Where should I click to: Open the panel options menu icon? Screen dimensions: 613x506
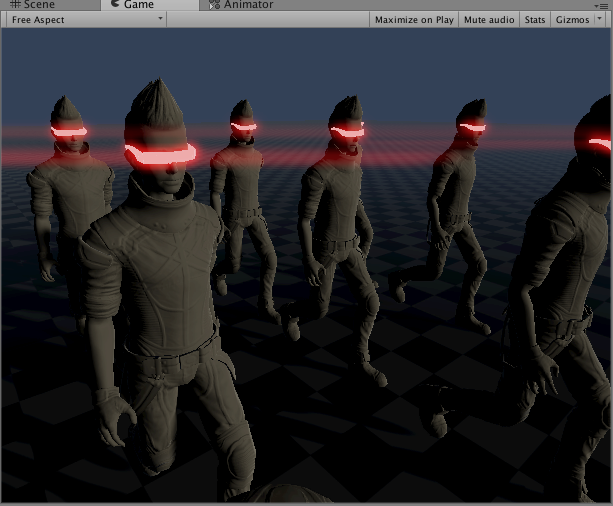pos(601,6)
